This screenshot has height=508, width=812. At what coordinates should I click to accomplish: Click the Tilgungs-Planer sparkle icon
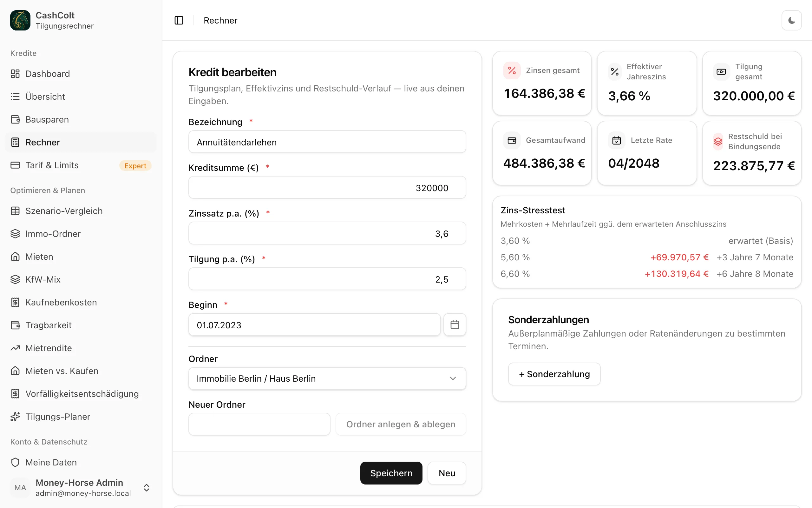[15, 416]
